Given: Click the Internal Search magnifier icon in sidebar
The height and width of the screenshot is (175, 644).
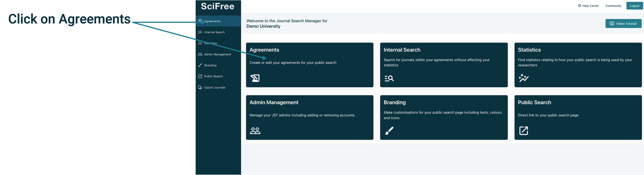Looking at the screenshot, I should click(200, 32).
